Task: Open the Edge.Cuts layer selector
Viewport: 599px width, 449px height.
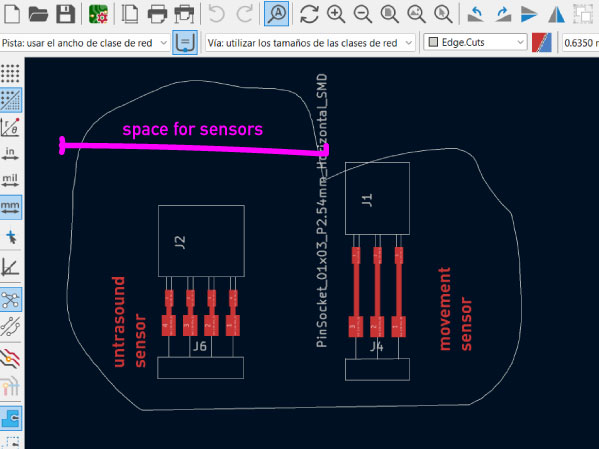Action: 475,42
